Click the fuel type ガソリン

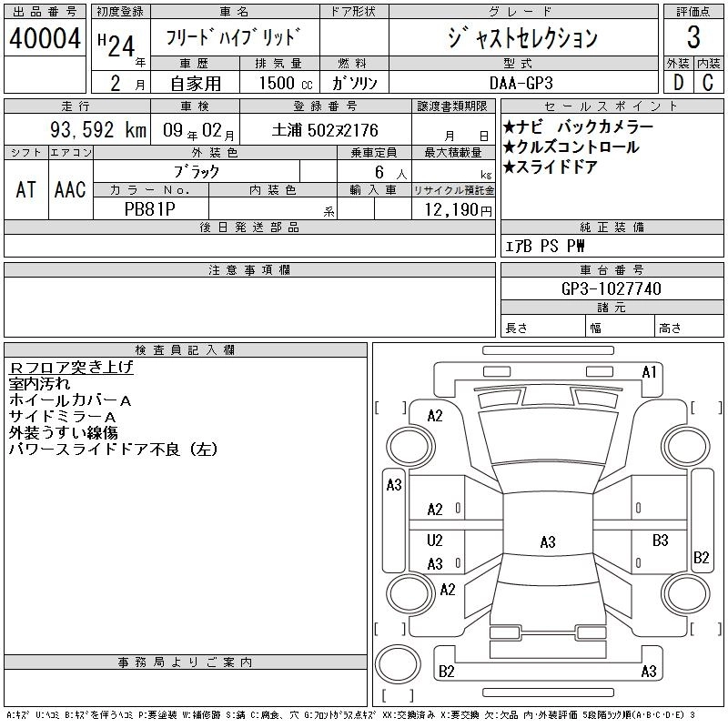[x=354, y=83]
